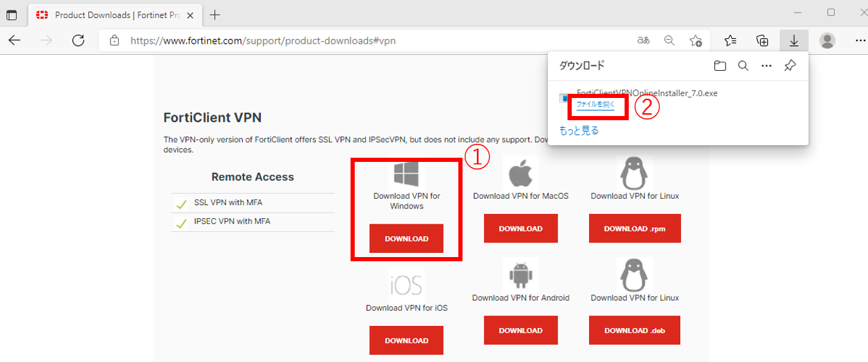Click Download VPN for Android label

click(521, 298)
